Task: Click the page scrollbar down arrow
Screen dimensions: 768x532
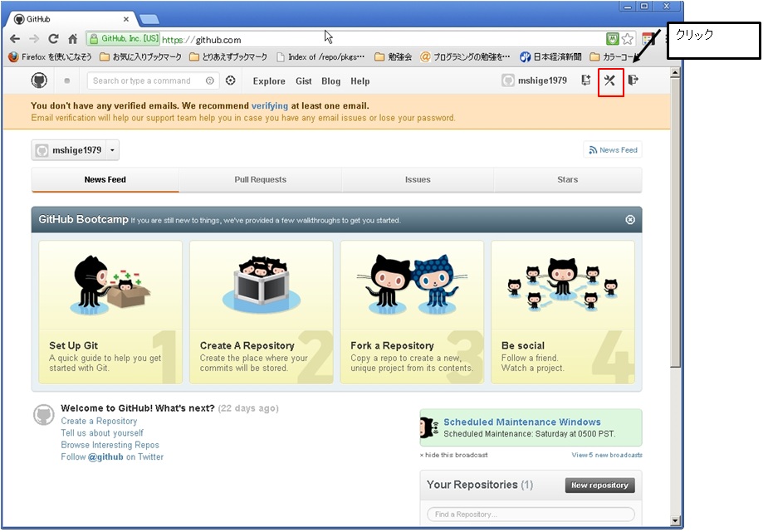Action: tap(676, 520)
